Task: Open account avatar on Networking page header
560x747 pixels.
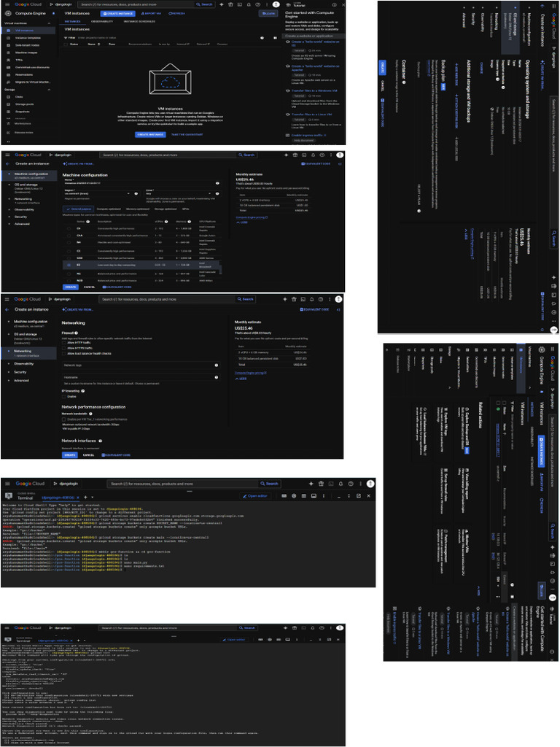Action: pyautogui.click(x=338, y=299)
